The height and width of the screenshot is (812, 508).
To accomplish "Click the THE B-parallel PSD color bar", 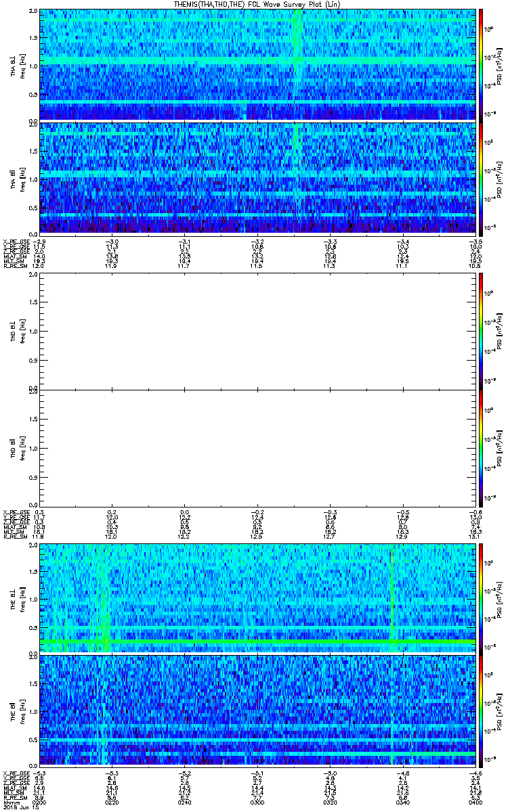I will point(481,710).
